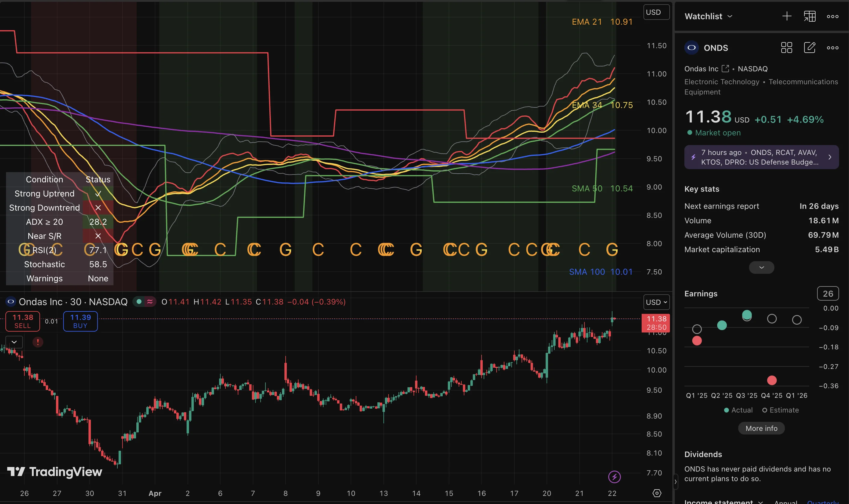Viewport: 849px width, 504px height.
Task: Open the US Defense Budget news banner
Action: coord(761,157)
